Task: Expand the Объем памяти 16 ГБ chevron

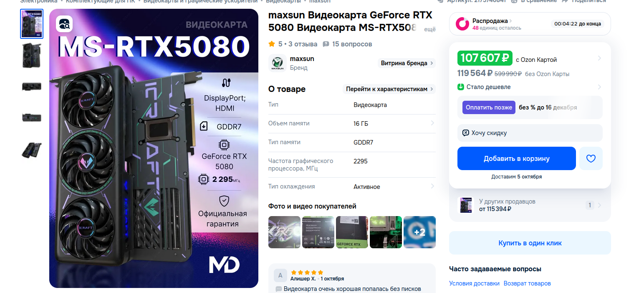Action: coord(432,123)
